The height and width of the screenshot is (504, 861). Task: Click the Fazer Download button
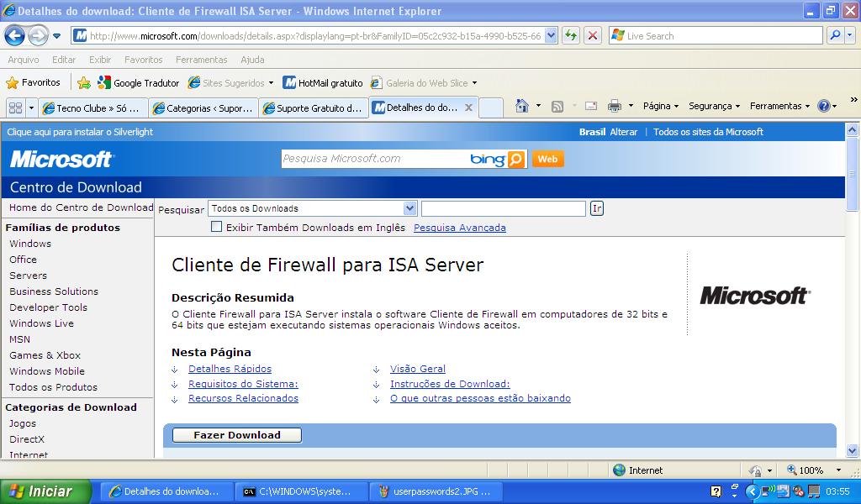pos(236,435)
